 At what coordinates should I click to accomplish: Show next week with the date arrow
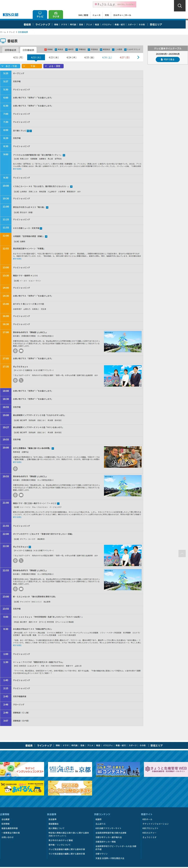coord(138,57)
